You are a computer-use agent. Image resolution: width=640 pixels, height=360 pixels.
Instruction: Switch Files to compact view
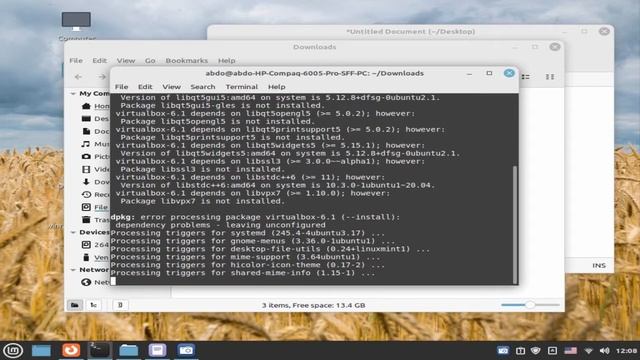tap(550, 77)
